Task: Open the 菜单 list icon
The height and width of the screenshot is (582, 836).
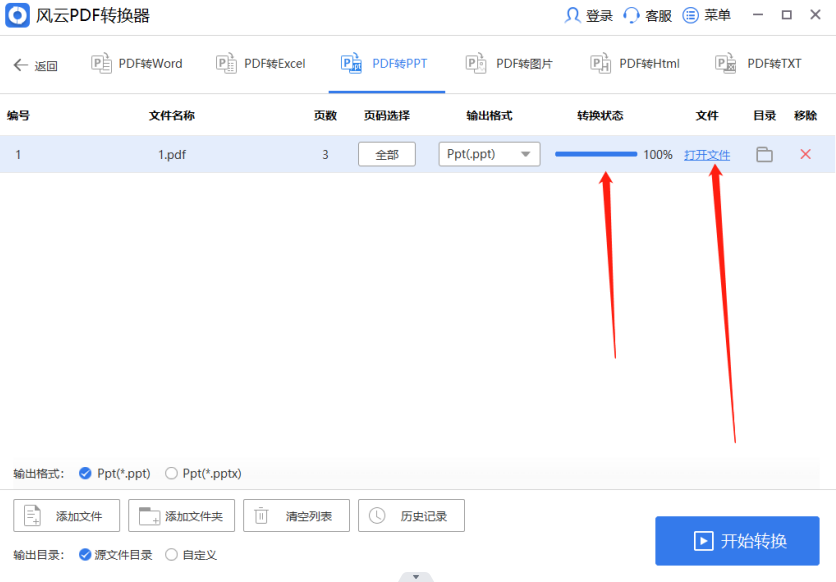Action: click(x=690, y=15)
